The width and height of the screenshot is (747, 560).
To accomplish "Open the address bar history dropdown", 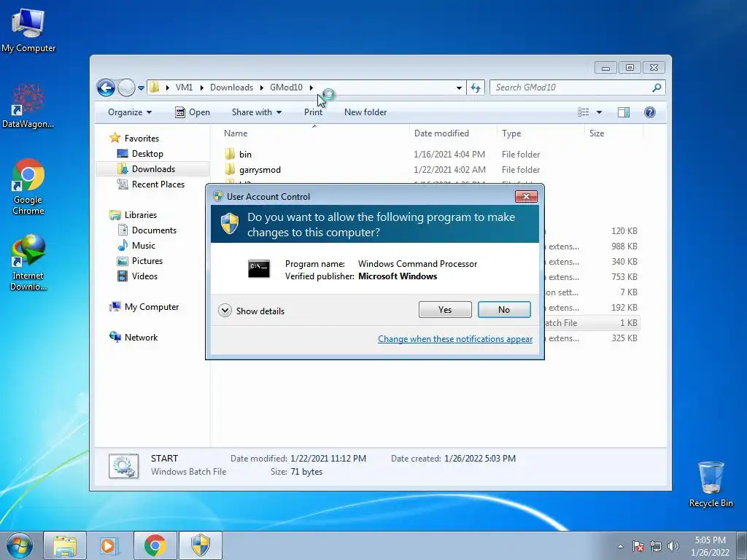I will click(459, 87).
